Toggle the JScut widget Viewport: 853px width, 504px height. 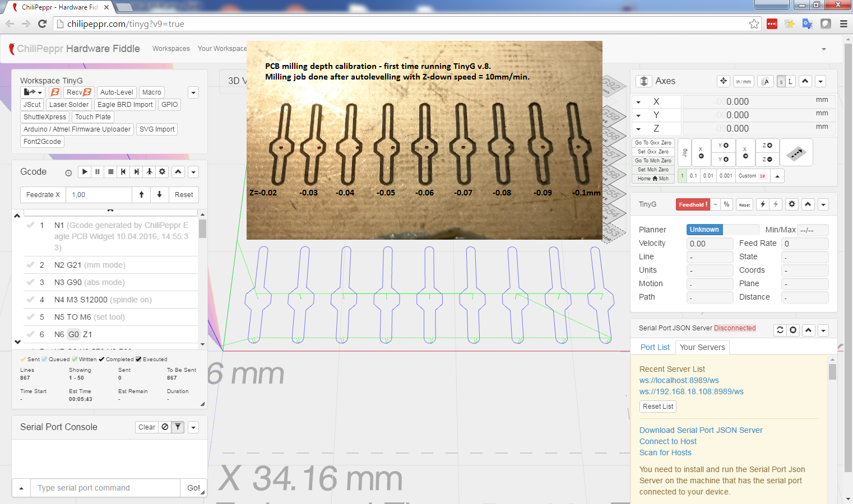click(x=32, y=105)
